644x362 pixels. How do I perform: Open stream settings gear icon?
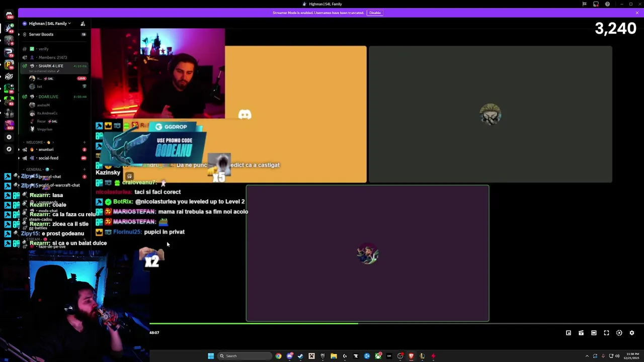(632, 333)
